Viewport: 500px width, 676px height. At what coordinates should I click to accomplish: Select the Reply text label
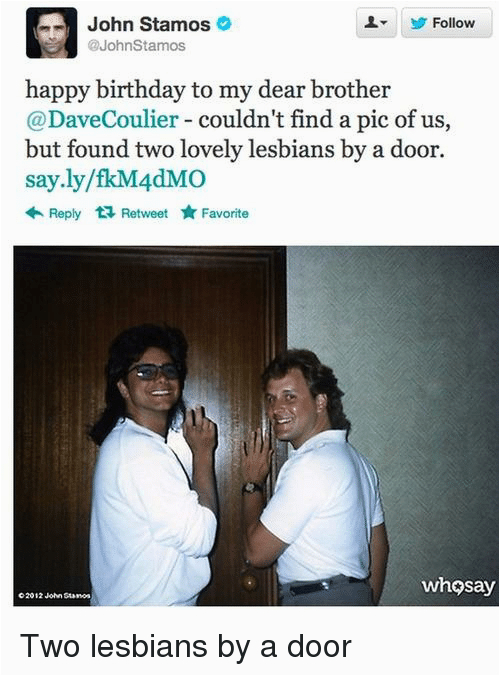[x=65, y=213]
